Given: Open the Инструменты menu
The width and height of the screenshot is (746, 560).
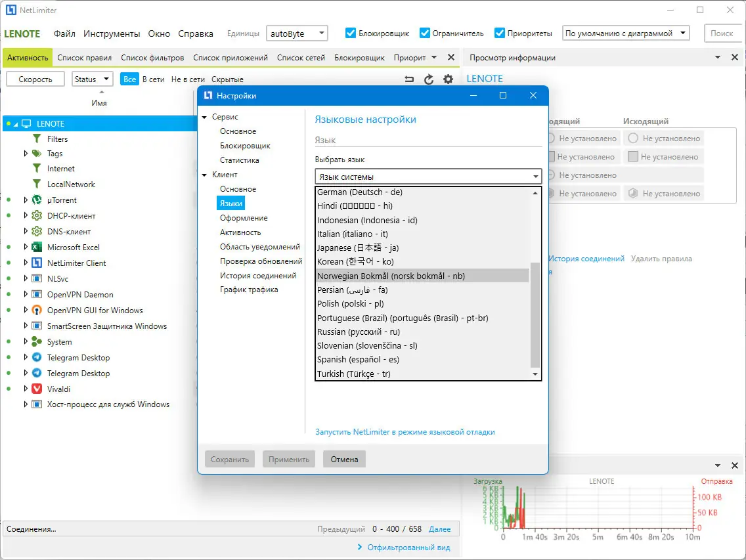Looking at the screenshot, I should click(x=112, y=33).
